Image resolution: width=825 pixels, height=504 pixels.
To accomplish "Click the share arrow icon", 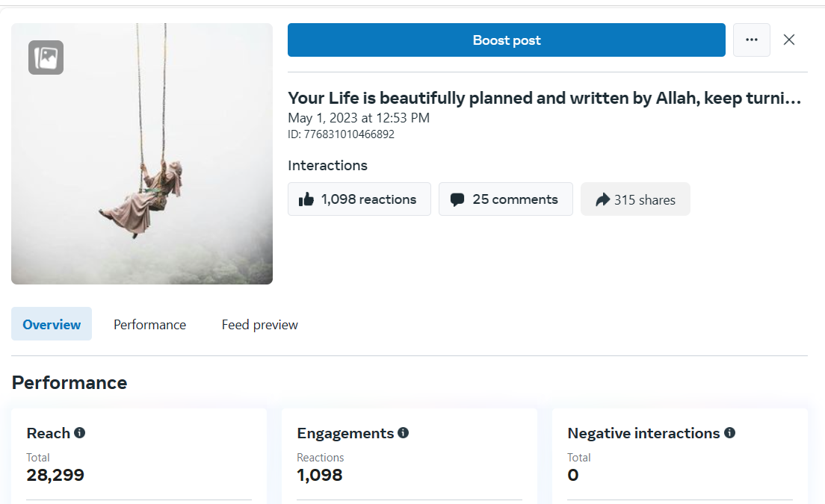I will (602, 199).
